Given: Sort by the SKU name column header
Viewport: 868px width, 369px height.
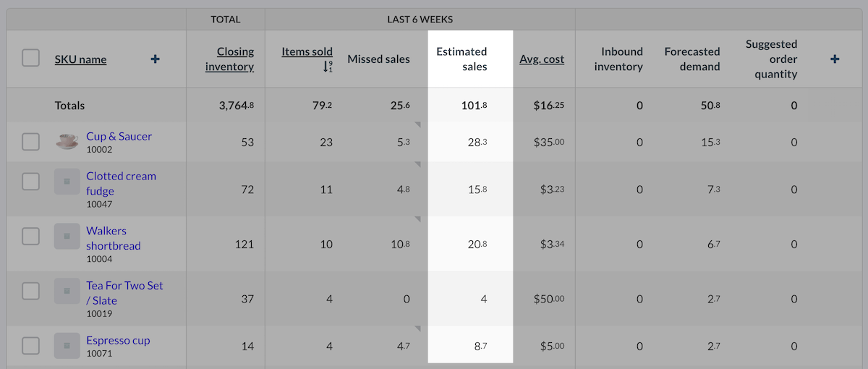Looking at the screenshot, I should [80, 59].
